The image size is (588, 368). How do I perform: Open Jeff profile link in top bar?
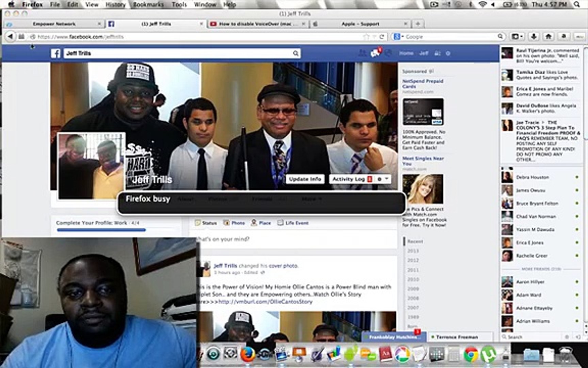pyautogui.click(x=423, y=53)
